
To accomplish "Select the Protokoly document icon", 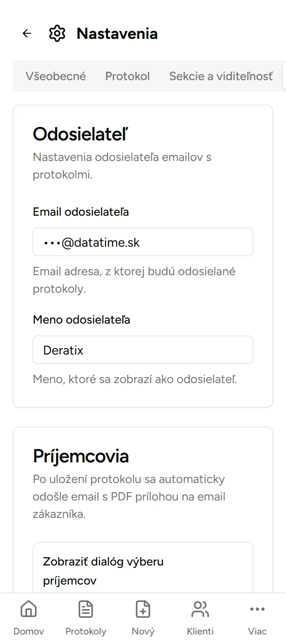I will click(x=86, y=609).
